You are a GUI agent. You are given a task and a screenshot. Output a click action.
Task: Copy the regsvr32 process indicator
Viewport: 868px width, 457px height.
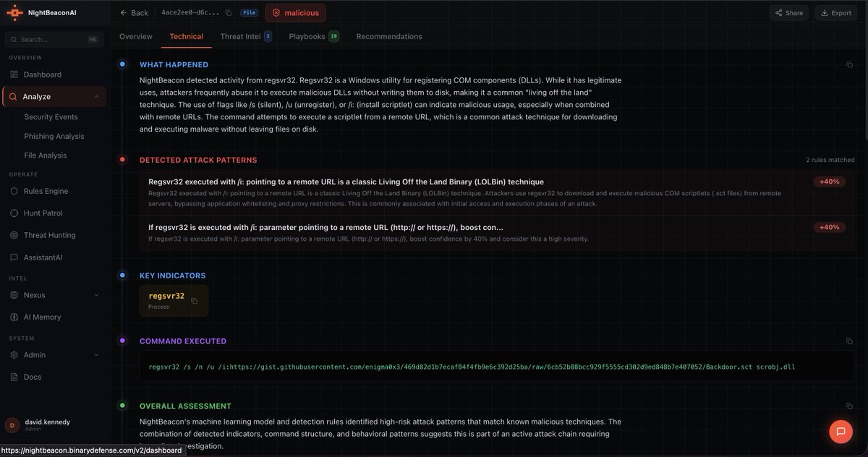(194, 301)
